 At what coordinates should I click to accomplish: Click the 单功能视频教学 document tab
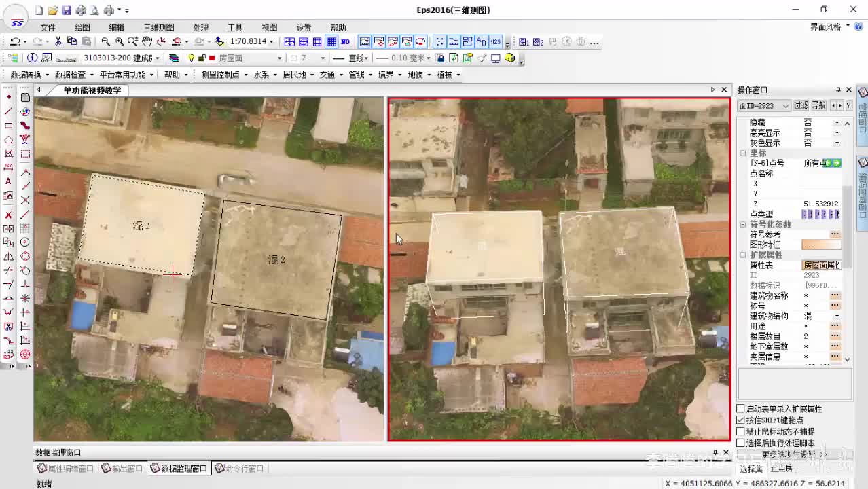point(92,90)
